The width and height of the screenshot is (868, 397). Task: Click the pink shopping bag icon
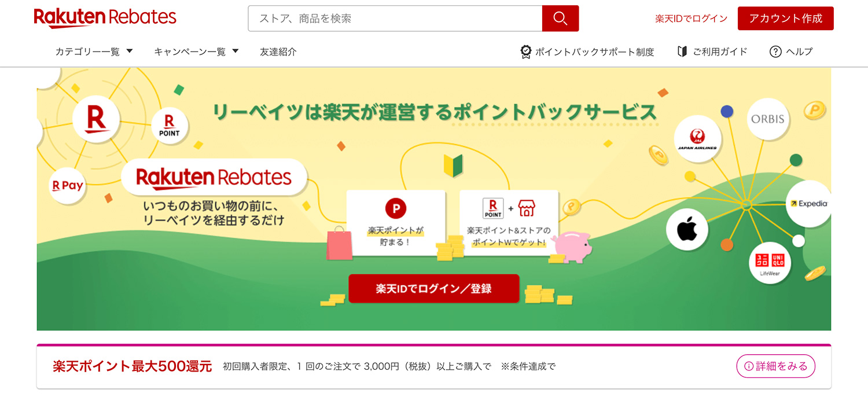click(339, 243)
